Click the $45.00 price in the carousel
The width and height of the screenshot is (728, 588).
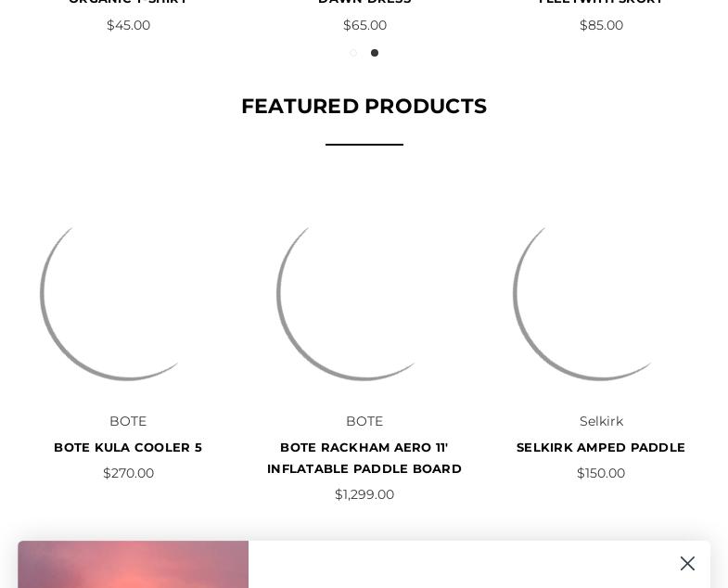pyautogui.click(x=128, y=25)
